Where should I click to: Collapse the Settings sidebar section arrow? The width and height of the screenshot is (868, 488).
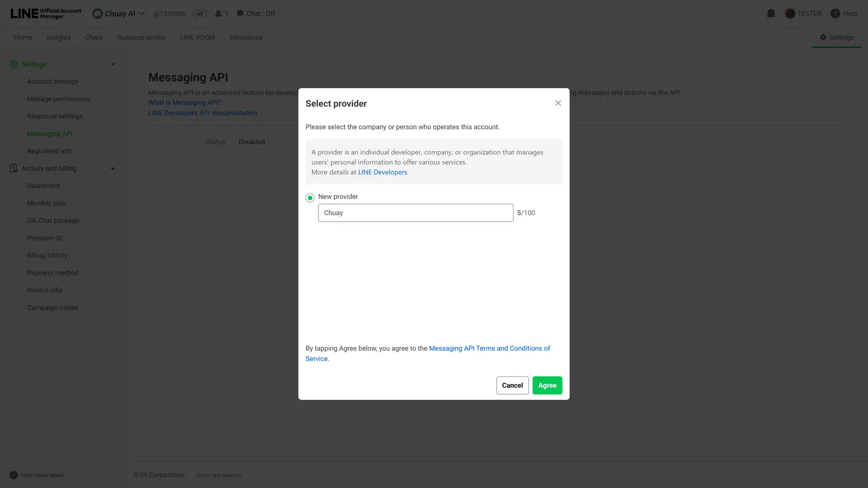tap(113, 65)
